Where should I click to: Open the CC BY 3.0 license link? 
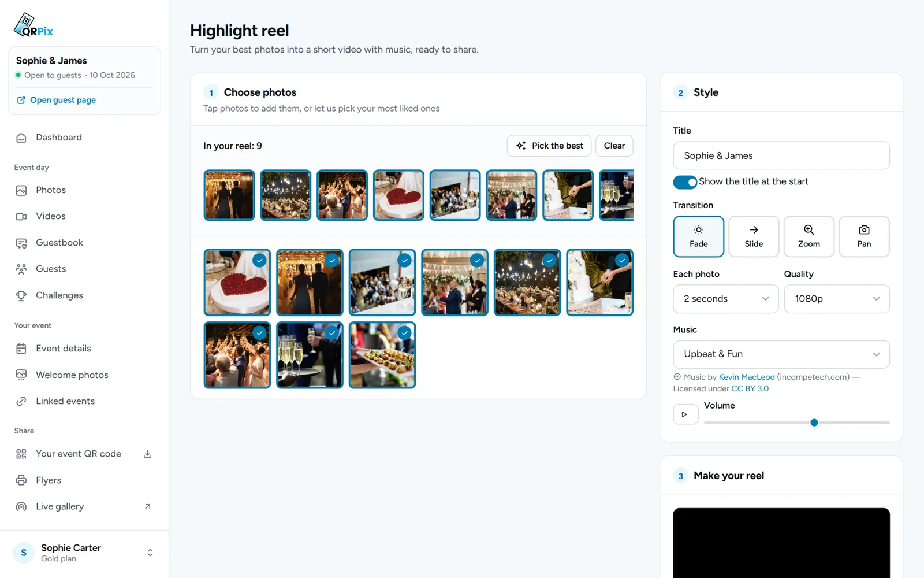[750, 388]
